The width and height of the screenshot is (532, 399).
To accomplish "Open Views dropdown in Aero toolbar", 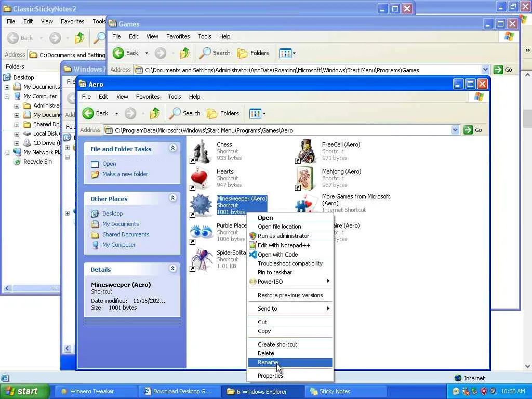I will (258, 113).
